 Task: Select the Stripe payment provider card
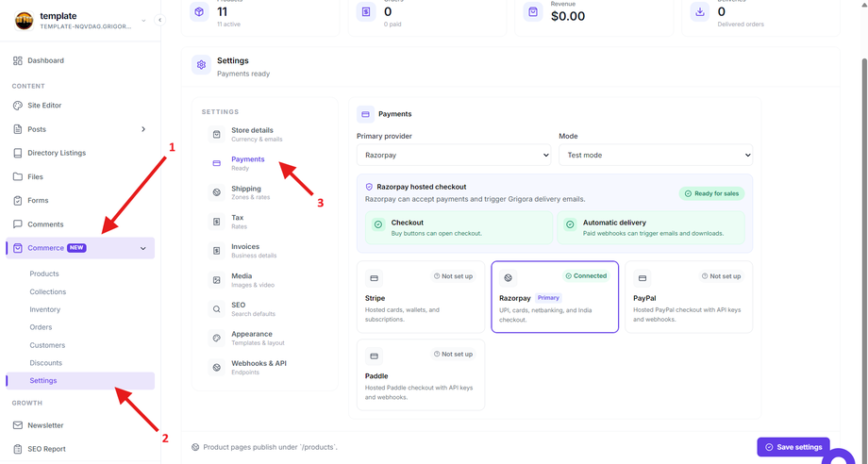pos(421,297)
